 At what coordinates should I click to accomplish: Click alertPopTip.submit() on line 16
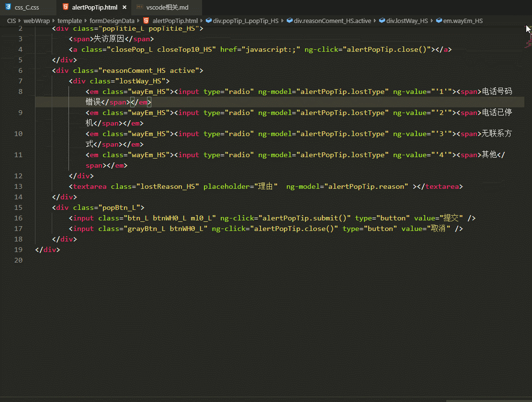point(305,218)
